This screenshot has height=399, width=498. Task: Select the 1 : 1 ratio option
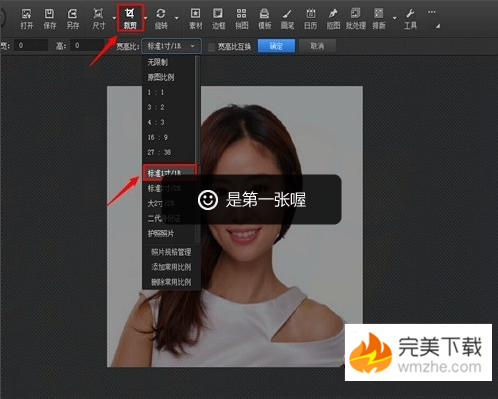(x=168, y=92)
